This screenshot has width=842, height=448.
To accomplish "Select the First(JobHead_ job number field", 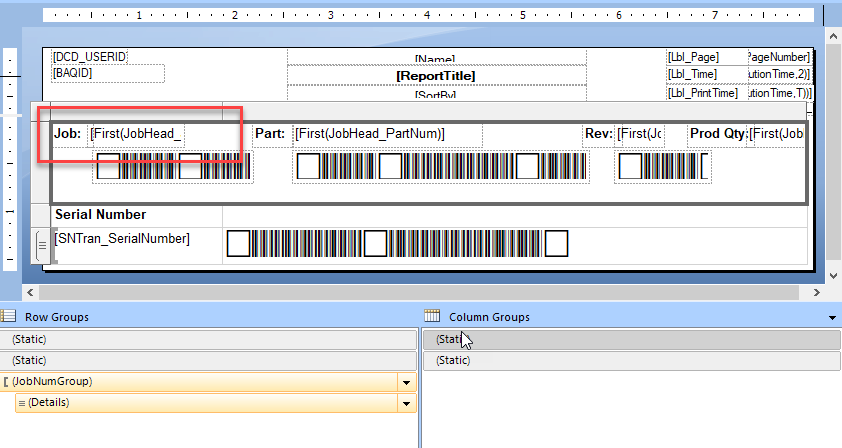I will click(137, 134).
